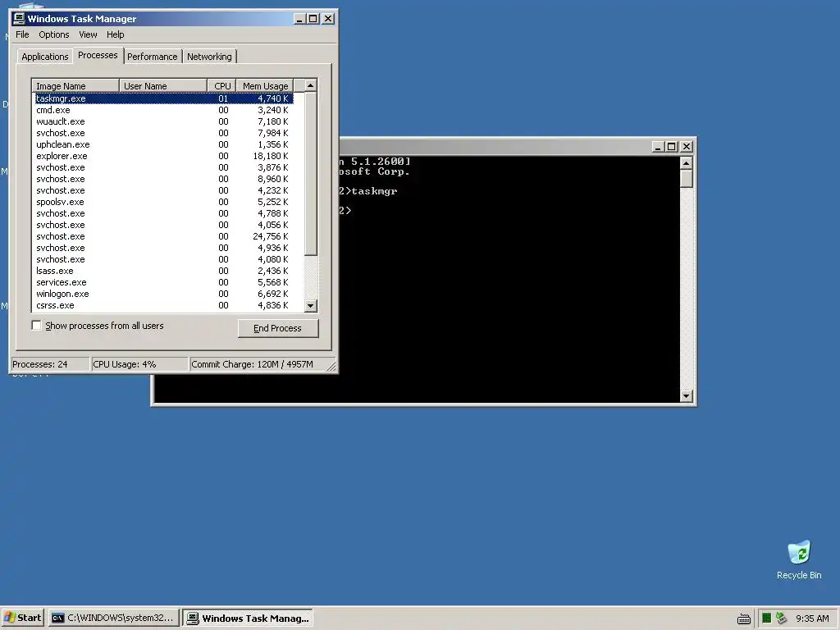840x630 pixels.
Task: Enable Show processes from all users
Action: coord(36,325)
